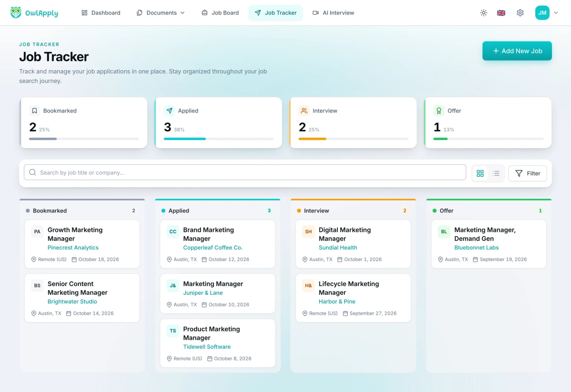This screenshot has width=571, height=392.
Task: Click the PA company badge
Action: pyautogui.click(x=37, y=232)
